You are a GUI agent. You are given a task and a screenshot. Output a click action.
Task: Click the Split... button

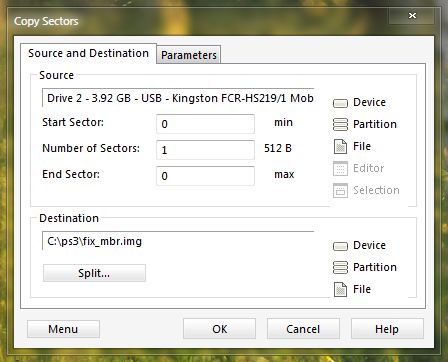coord(94,273)
